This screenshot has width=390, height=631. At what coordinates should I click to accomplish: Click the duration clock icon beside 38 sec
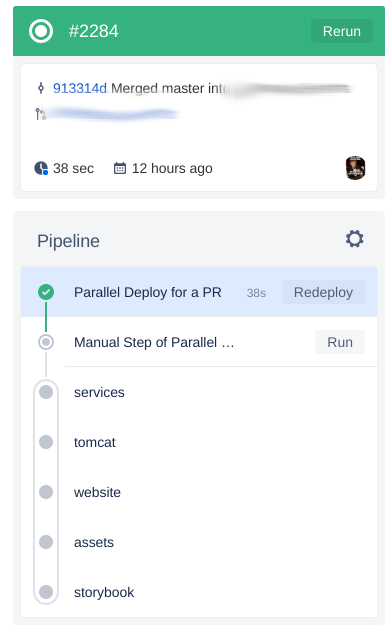pos(41,168)
